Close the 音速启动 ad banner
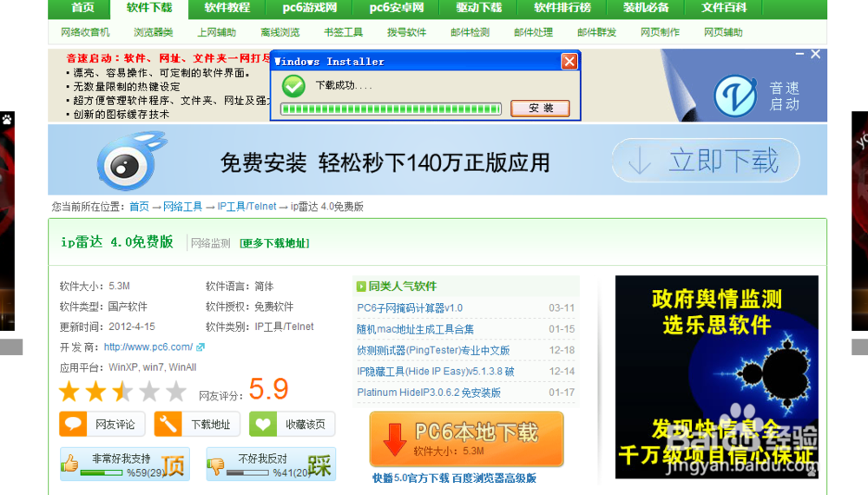The height and width of the screenshot is (495, 868). (x=815, y=54)
